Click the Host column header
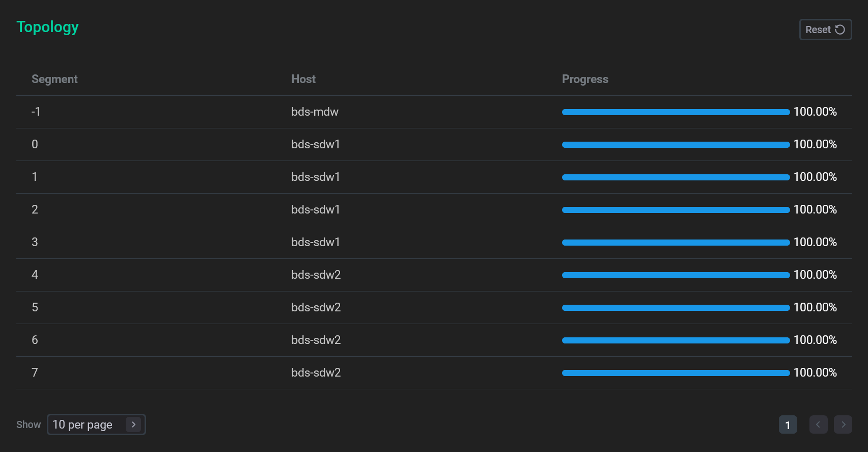This screenshot has width=868, height=452. pyautogui.click(x=303, y=79)
